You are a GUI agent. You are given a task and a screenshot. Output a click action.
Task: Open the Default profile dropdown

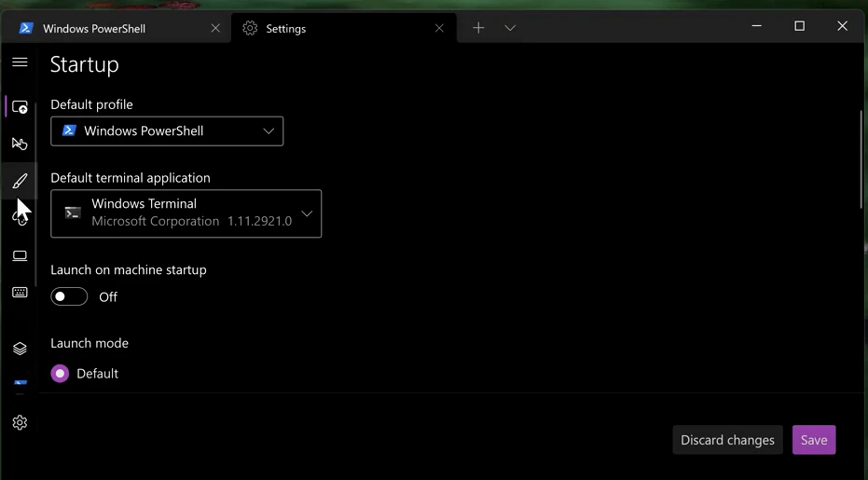[x=167, y=131]
